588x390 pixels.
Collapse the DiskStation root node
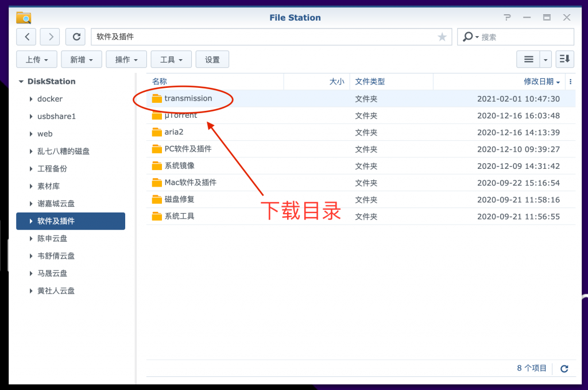coord(21,82)
